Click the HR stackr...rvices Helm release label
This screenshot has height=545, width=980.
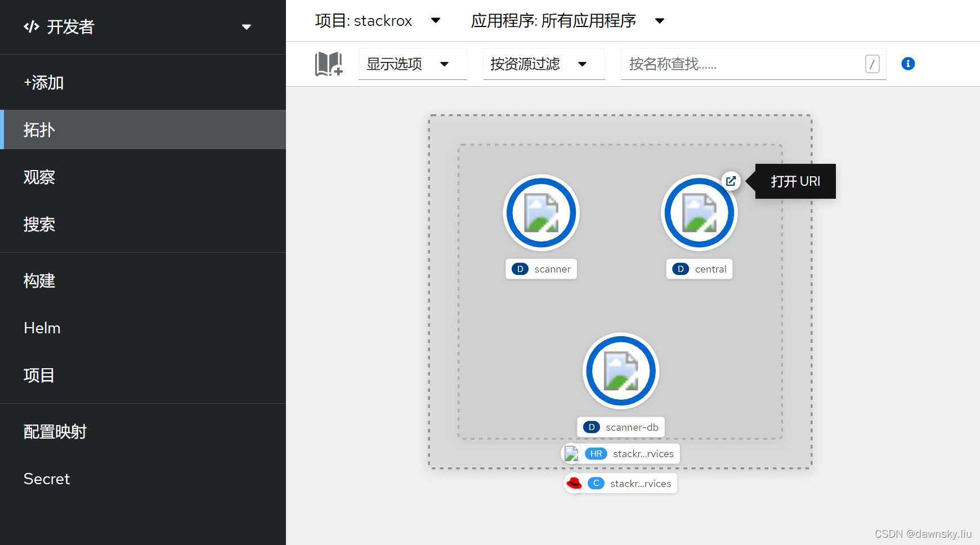click(x=621, y=454)
